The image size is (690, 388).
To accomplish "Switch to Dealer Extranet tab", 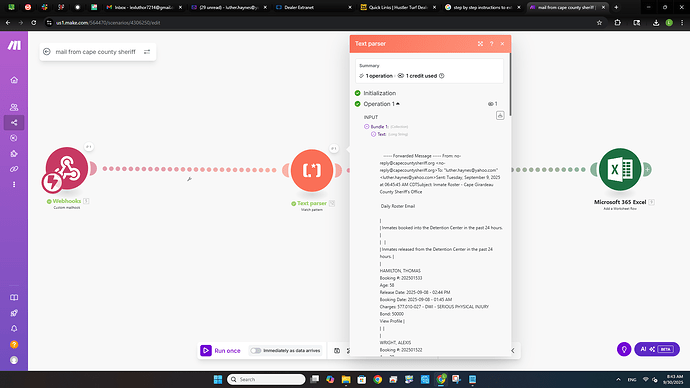I will coord(313,7).
